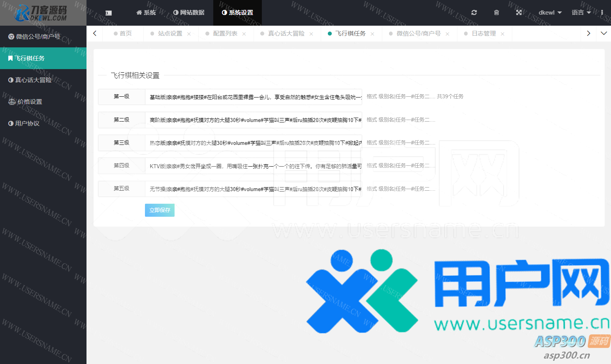Switch to the 真心话大冒险 tab
611x364 pixels.
coord(286,34)
